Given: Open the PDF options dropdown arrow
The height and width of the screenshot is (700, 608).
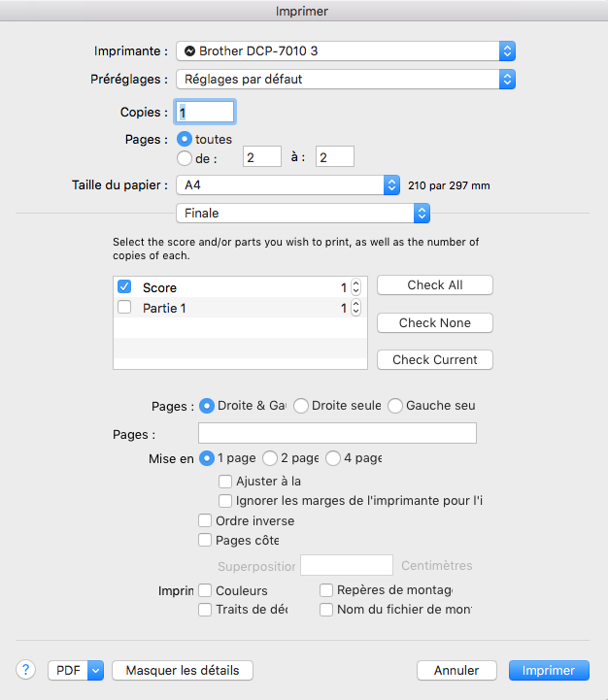Looking at the screenshot, I should [95, 670].
